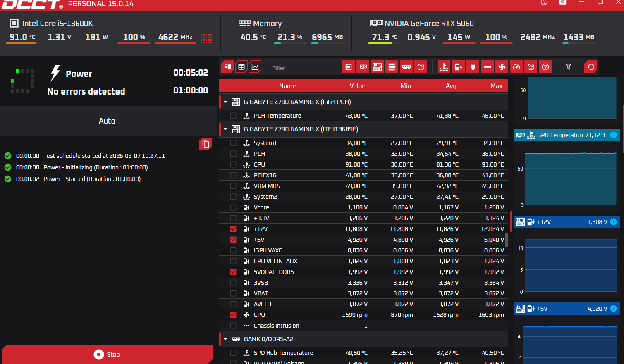This screenshot has height=364, width=624.
Task: Switch to the graph monitoring view icon
Action: coord(256,67)
